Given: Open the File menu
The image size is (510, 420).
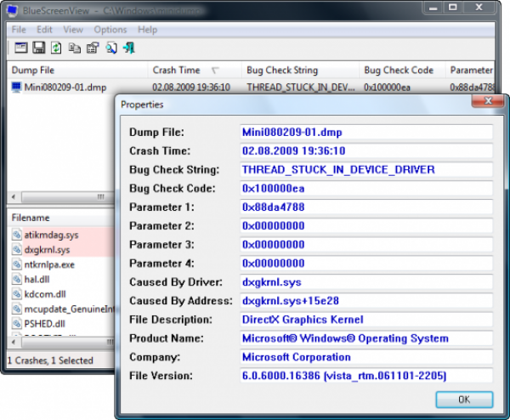Looking at the screenshot, I should coord(19,30).
